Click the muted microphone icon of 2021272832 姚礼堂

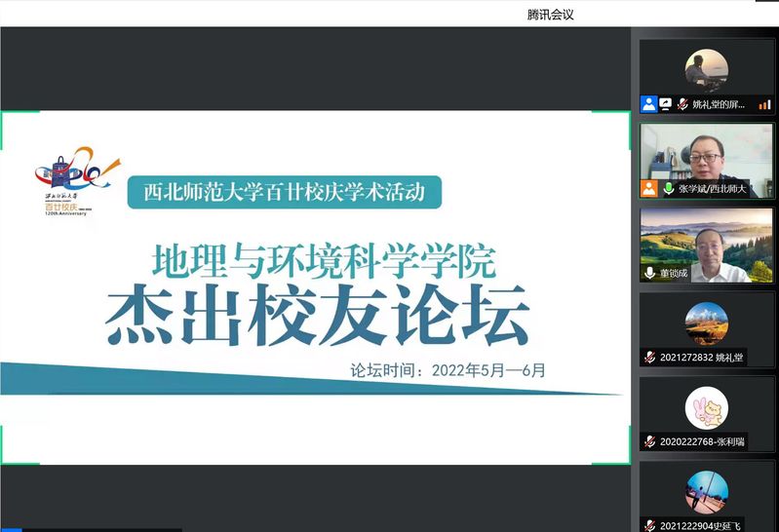point(649,358)
